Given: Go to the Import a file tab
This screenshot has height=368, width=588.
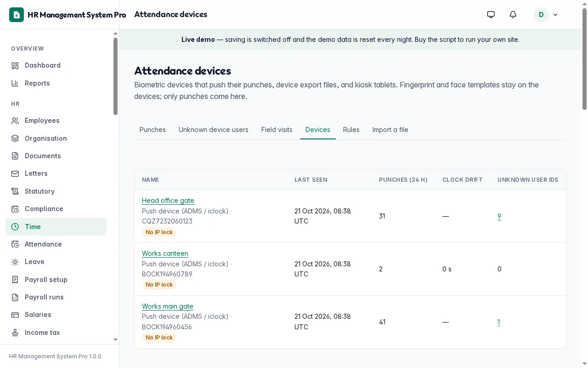Looking at the screenshot, I should tap(390, 130).
